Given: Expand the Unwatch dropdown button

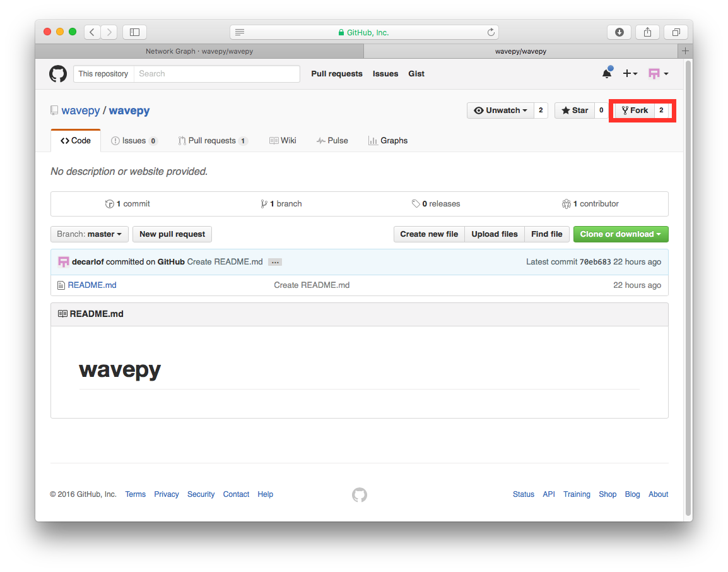Looking at the screenshot, I should click(x=500, y=110).
